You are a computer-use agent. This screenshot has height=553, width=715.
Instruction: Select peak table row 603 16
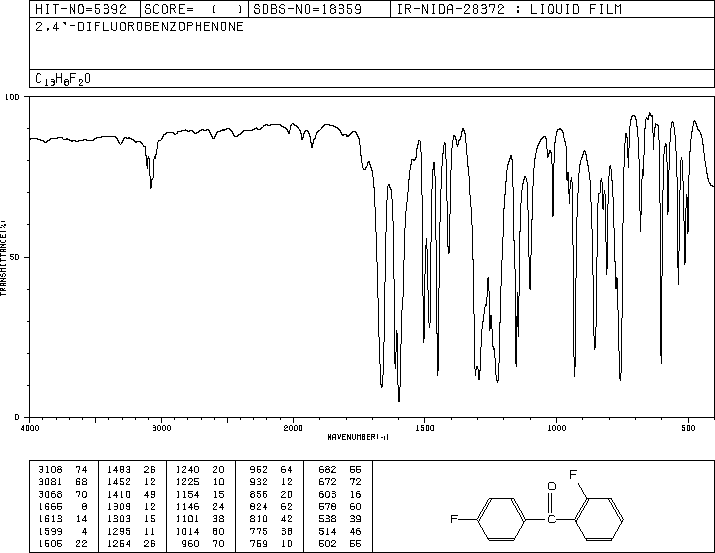(x=340, y=495)
